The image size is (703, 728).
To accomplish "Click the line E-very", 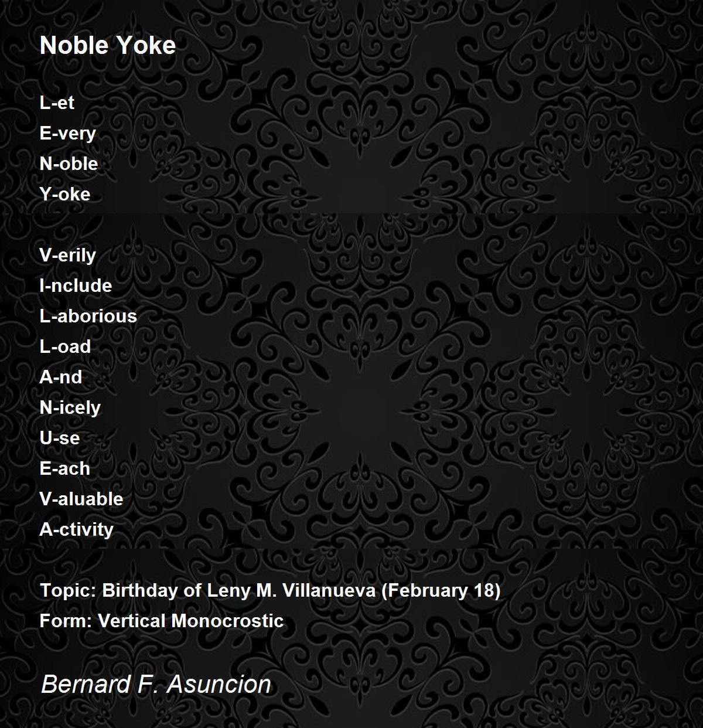I will tap(67, 134).
